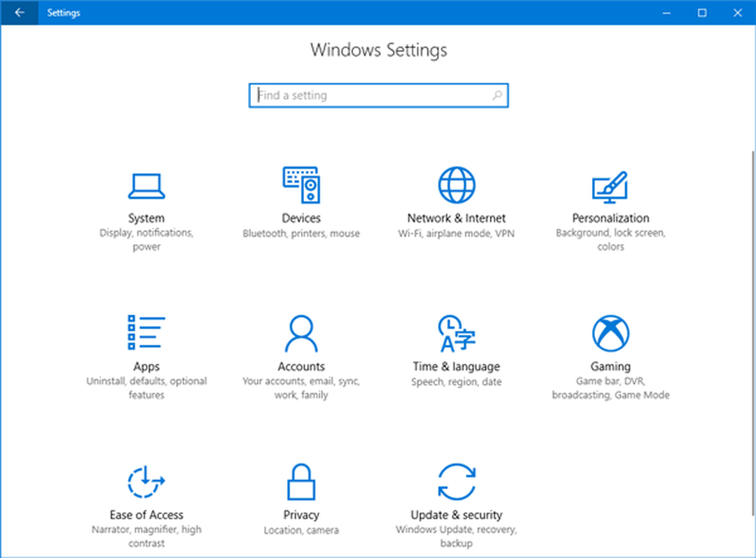Go back using the title bar arrow
This screenshot has height=558, width=756.
[x=19, y=12]
